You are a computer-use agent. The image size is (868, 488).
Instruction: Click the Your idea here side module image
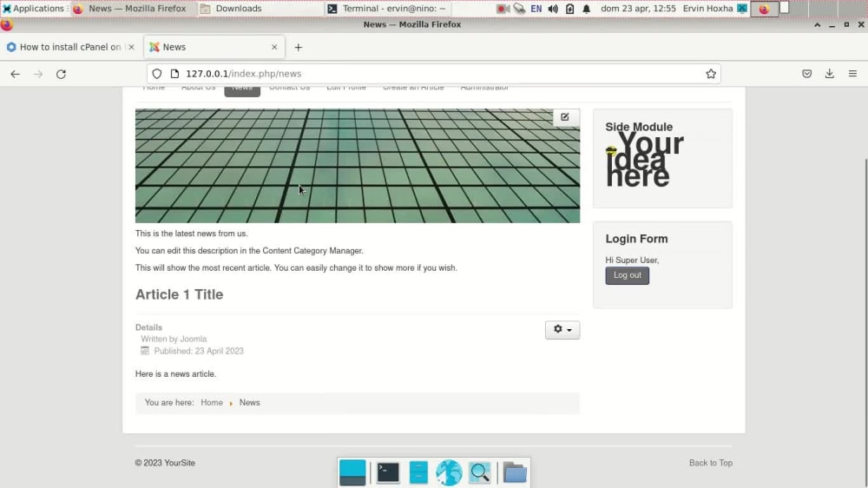tap(644, 160)
